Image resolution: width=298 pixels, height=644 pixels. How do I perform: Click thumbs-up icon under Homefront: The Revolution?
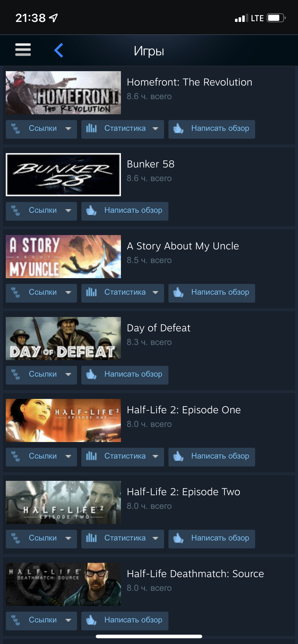click(179, 128)
